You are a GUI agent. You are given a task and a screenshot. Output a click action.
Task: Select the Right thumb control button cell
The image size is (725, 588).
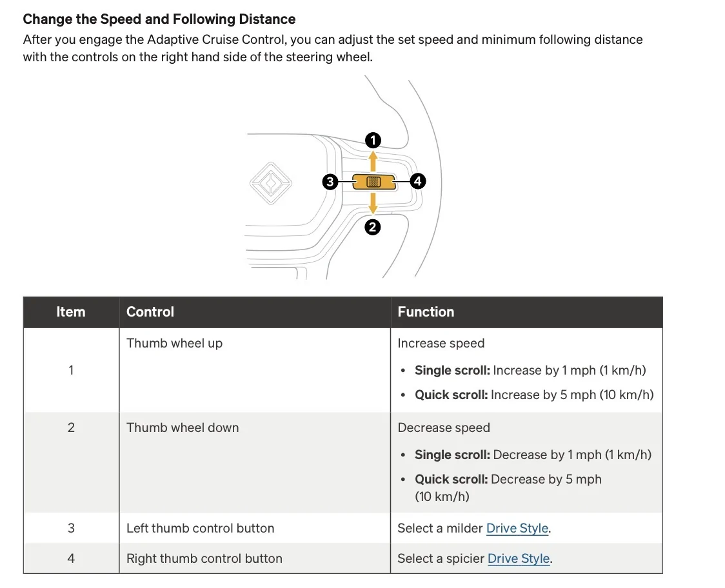tap(255, 558)
